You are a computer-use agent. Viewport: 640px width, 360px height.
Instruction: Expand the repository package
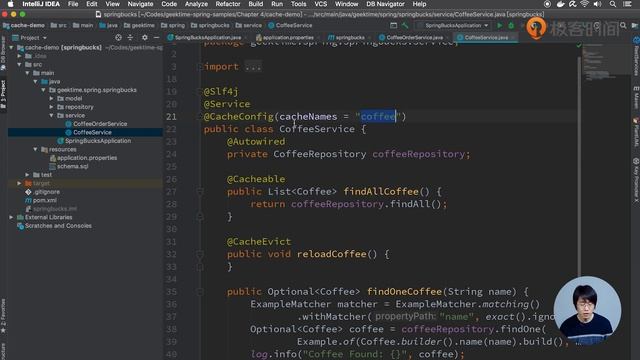[x=51, y=107]
